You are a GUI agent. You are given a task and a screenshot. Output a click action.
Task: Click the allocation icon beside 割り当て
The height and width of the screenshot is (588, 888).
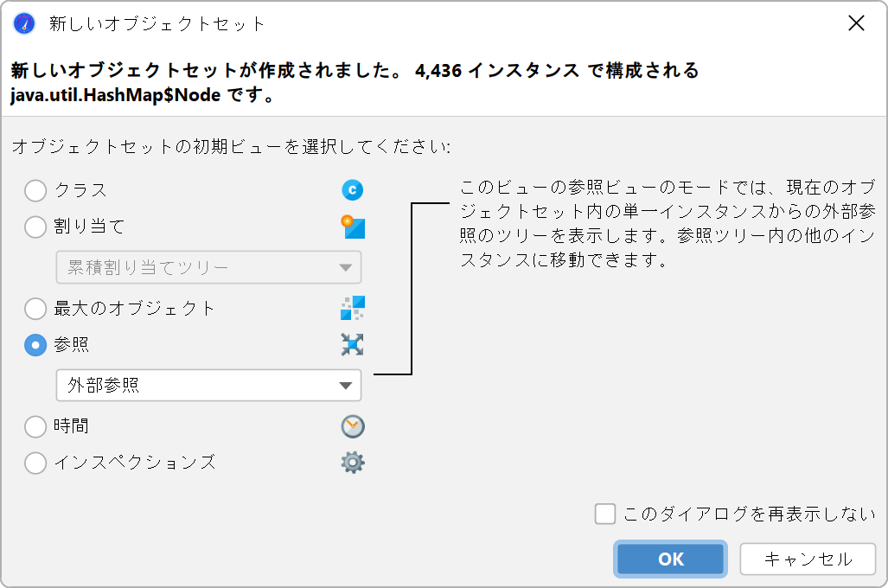click(x=352, y=227)
